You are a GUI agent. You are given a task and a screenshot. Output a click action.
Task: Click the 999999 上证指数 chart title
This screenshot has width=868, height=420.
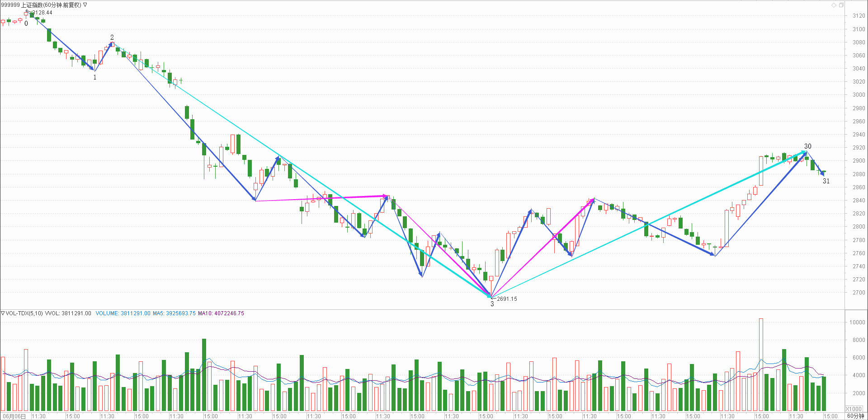coord(41,5)
